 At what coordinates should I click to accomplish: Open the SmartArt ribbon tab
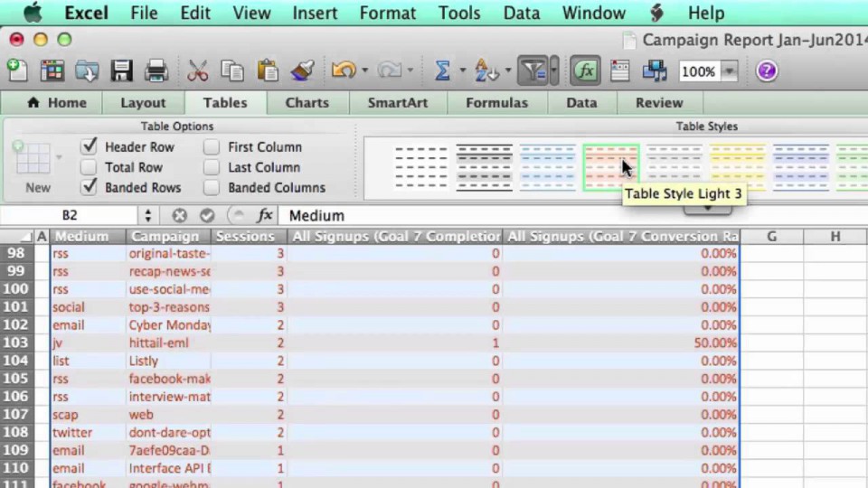[398, 102]
